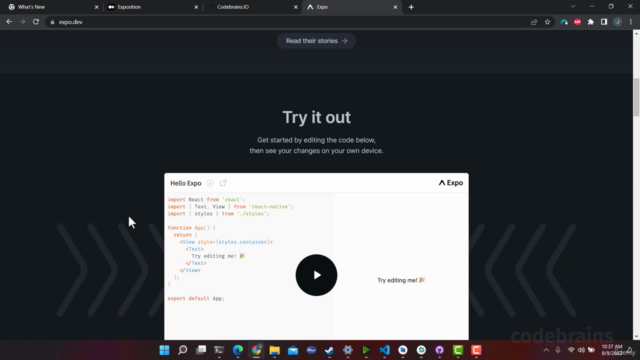Screen dimensions: 640x360
Task: Switch to the Exposition tab
Action: pos(152,7)
